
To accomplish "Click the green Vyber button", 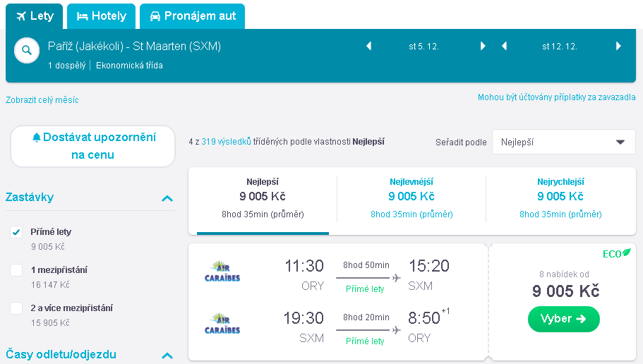I will click(x=563, y=319).
